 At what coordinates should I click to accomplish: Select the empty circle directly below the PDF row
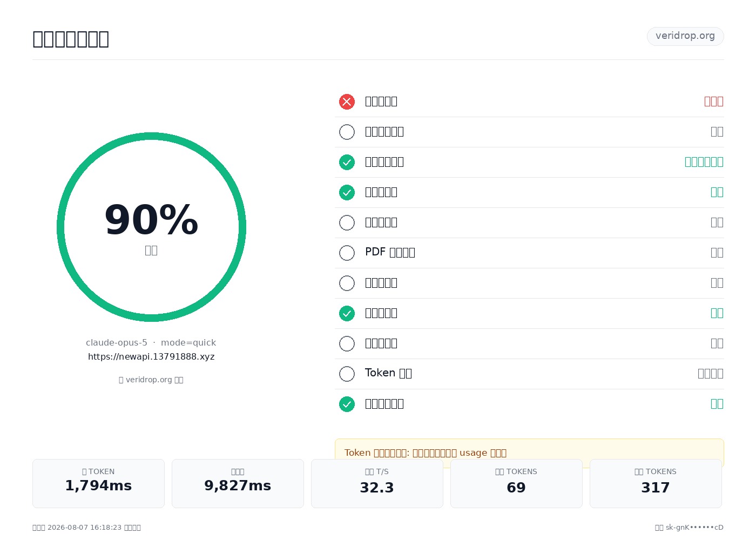click(x=347, y=283)
